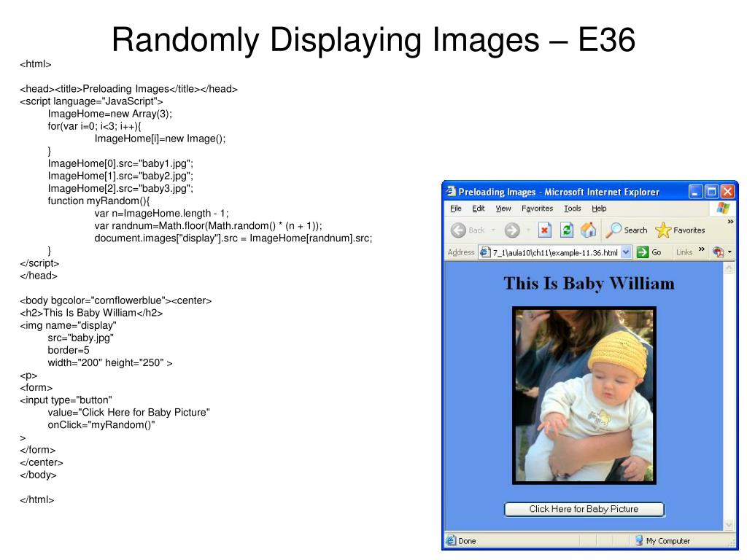Screen dimensions: 747x560
Task: Click the red Stop icon
Action: pos(544,230)
